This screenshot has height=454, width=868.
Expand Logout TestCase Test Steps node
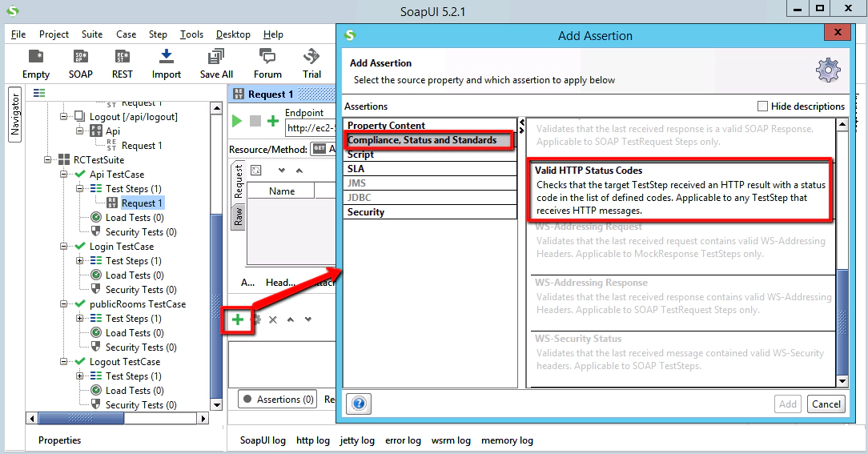[80, 376]
